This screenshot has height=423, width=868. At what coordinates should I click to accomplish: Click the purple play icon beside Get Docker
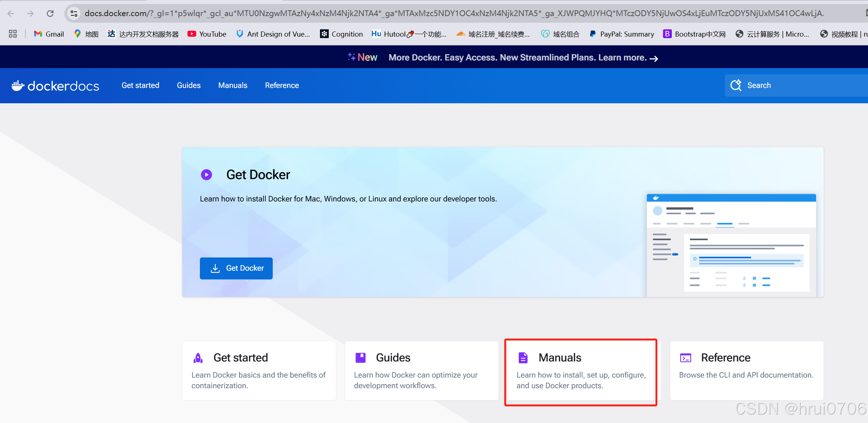(206, 175)
